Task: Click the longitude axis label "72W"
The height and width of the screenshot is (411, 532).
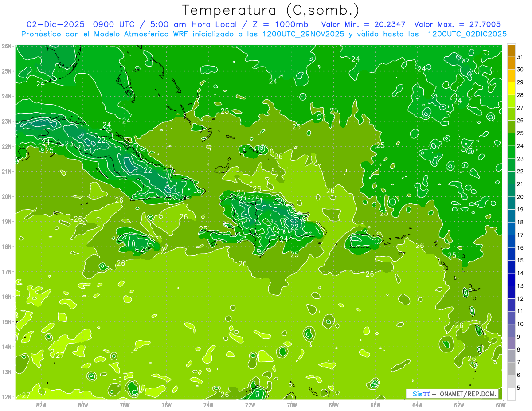Action: click(250, 405)
